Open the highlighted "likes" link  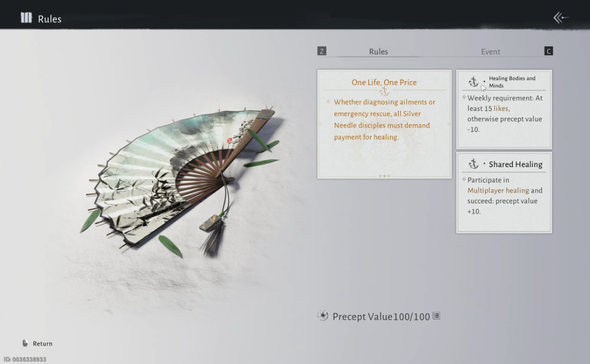pos(501,108)
